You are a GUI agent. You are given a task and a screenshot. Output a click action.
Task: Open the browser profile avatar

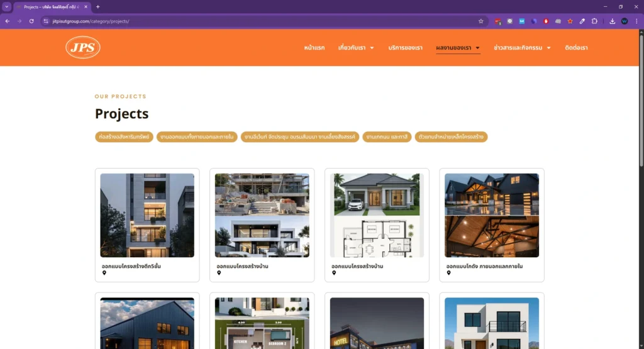point(625,21)
